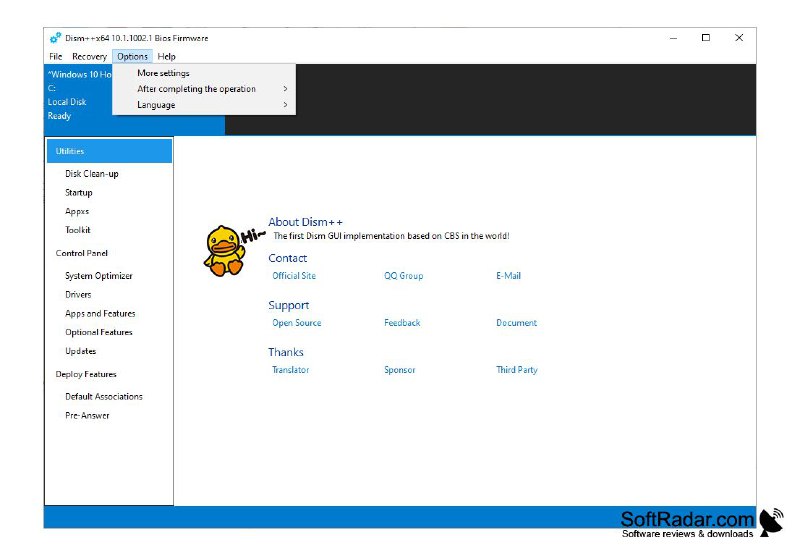Open Optional Features in sidebar
Screen dimensions: 800x556
[99, 332]
